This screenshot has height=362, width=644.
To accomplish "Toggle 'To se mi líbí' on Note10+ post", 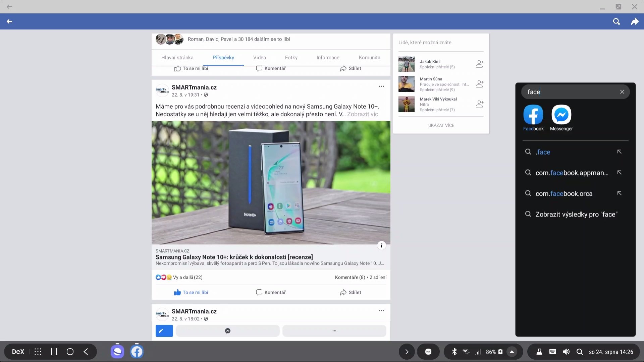I will point(191,292).
